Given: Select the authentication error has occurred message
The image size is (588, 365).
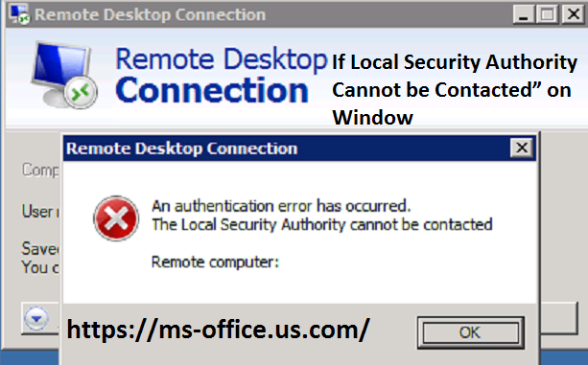Looking at the screenshot, I should 281,206.
